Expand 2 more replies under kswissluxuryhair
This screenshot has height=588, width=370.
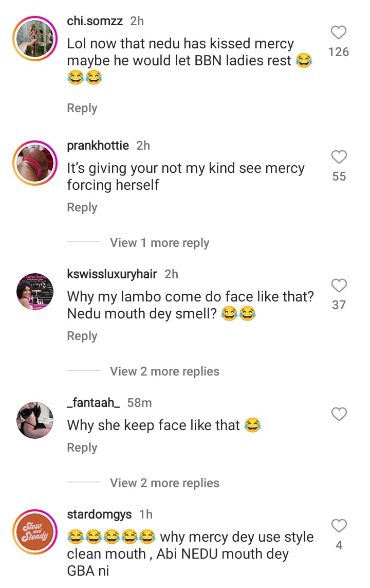[x=164, y=371]
